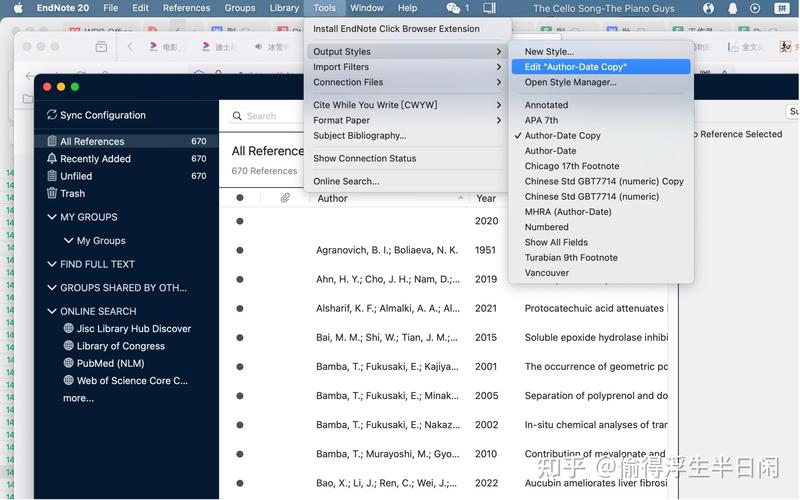
Task: Collapse the ONLINE SEARCH section
Action: pyautogui.click(x=52, y=311)
